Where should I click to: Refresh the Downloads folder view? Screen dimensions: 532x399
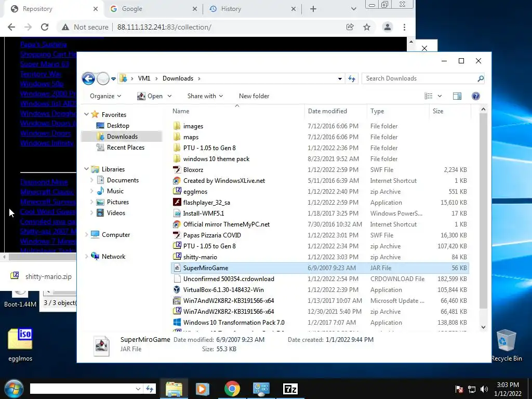[x=352, y=79]
